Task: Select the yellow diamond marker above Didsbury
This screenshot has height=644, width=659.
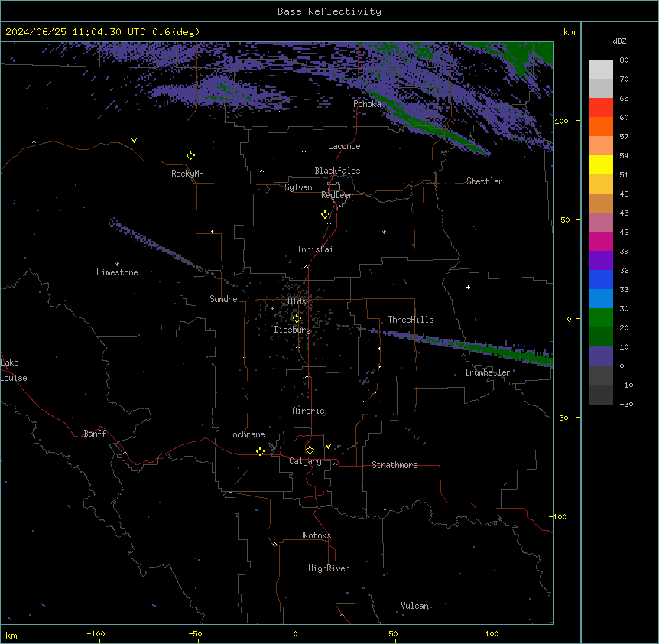Action: (x=297, y=319)
